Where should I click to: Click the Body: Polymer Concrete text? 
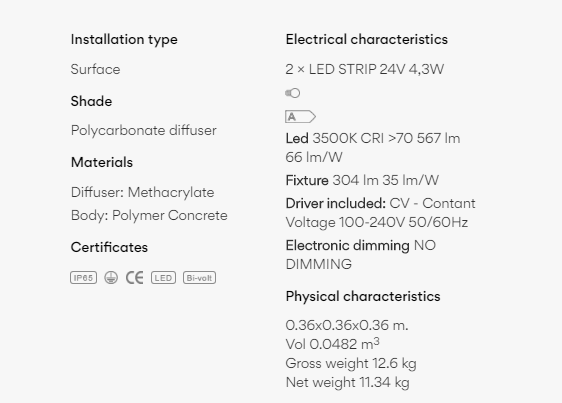[149, 215]
